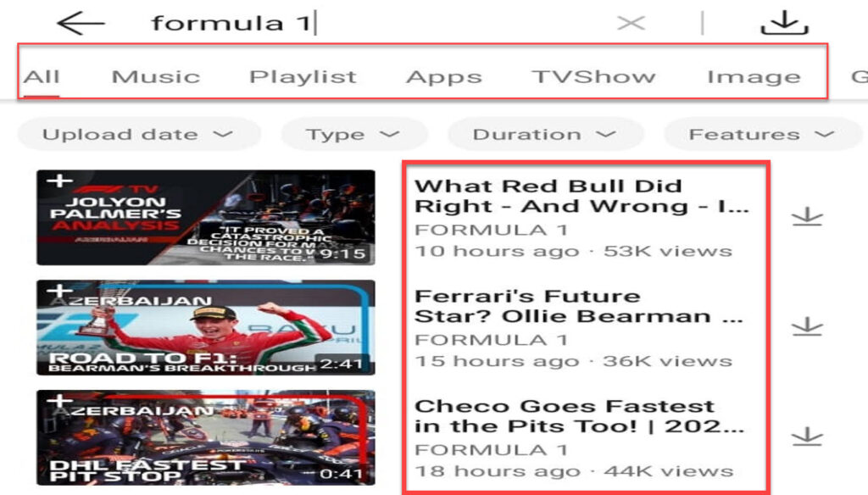
Task: Select the Playlist tab
Action: pyautogui.click(x=303, y=76)
